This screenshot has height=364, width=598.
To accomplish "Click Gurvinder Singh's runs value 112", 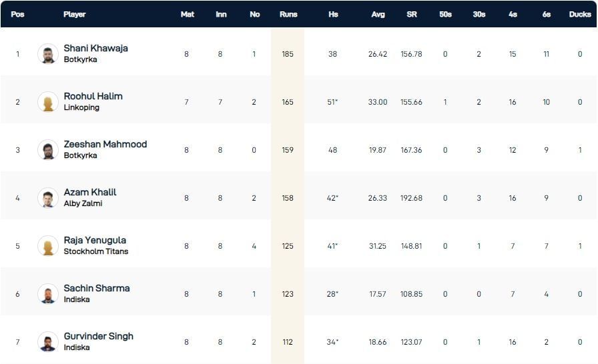I will (x=288, y=342).
